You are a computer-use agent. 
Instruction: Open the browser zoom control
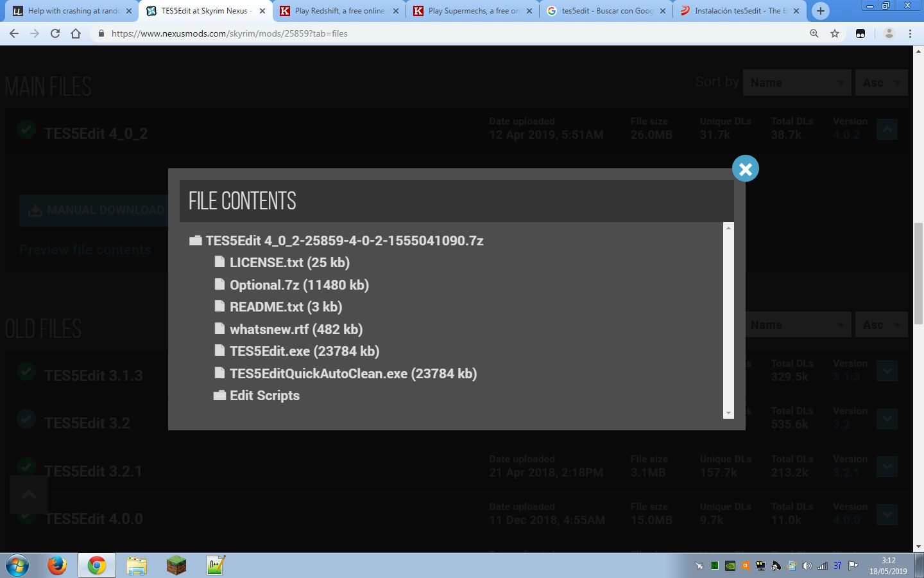(x=814, y=33)
